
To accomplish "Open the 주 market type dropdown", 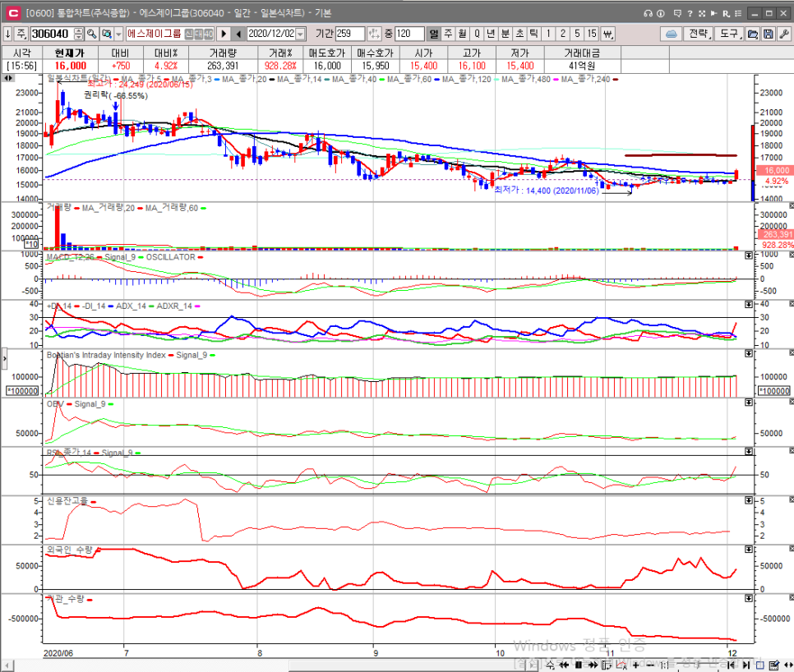I will (21, 34).
